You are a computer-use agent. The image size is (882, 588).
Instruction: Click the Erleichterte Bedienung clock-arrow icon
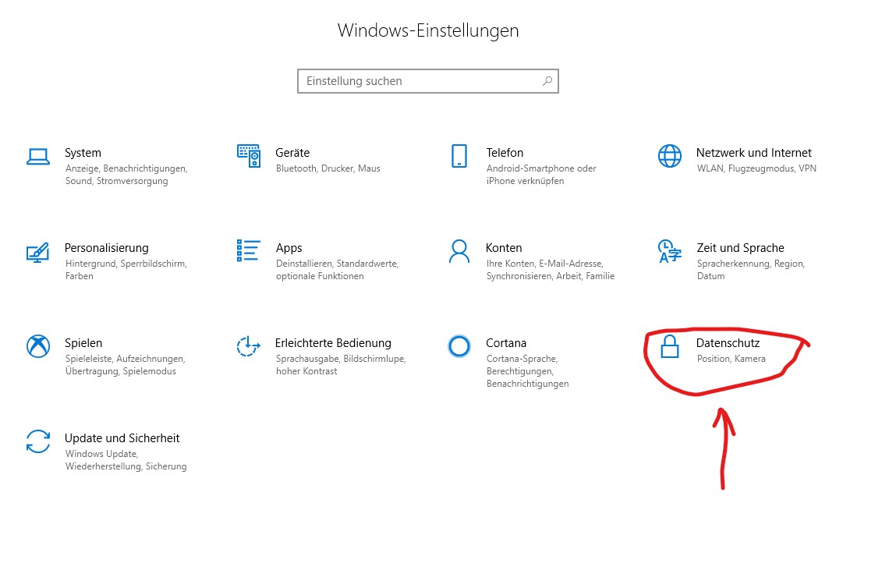pos(248,346)
